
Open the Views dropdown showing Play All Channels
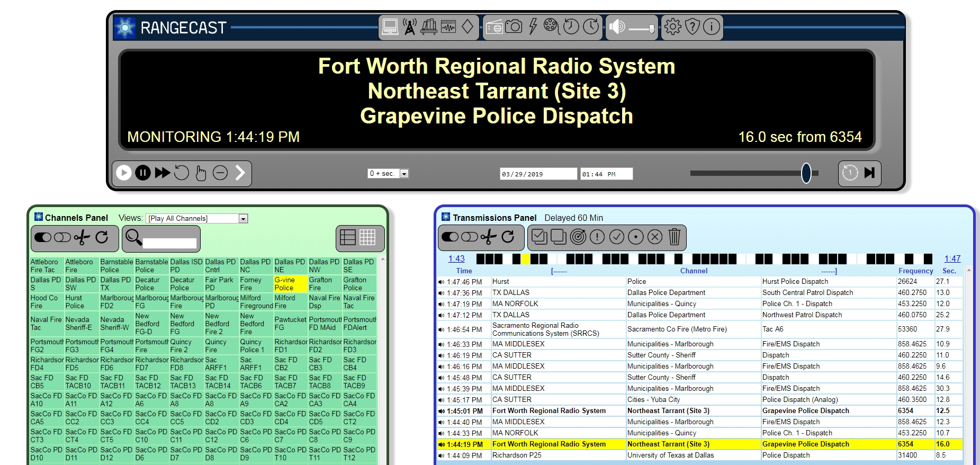[x=243, y=219]
